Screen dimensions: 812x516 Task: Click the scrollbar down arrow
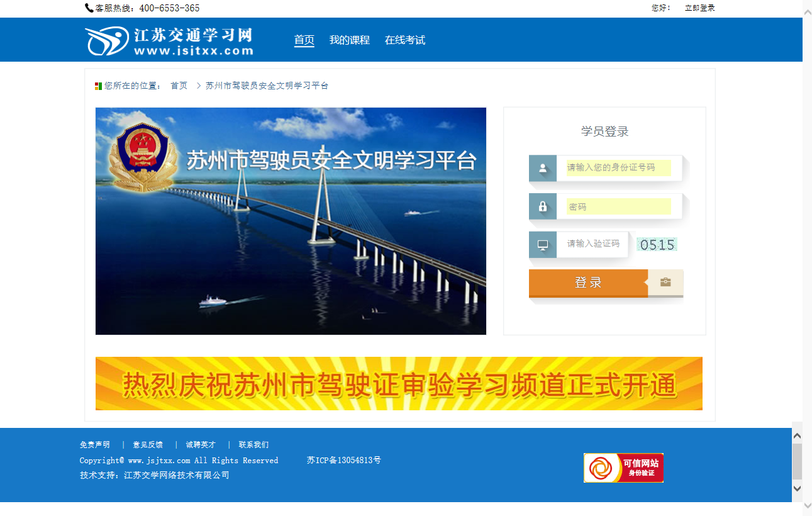[797, 488]
